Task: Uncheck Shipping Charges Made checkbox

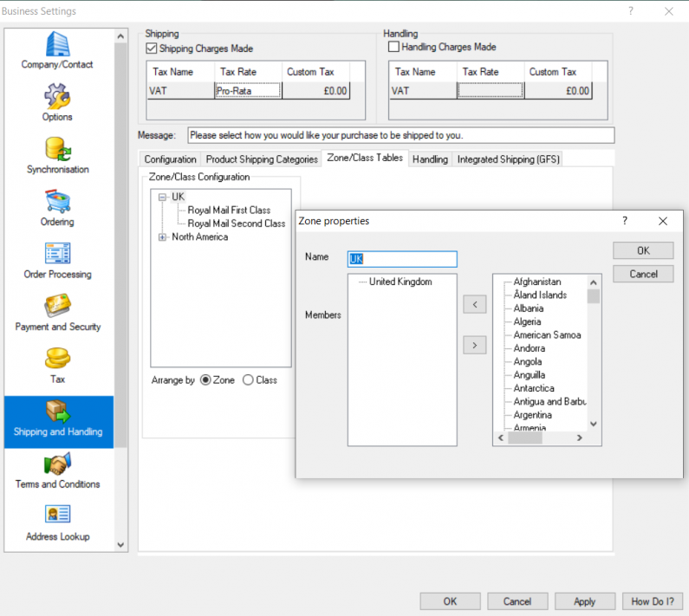Action: 153,49
